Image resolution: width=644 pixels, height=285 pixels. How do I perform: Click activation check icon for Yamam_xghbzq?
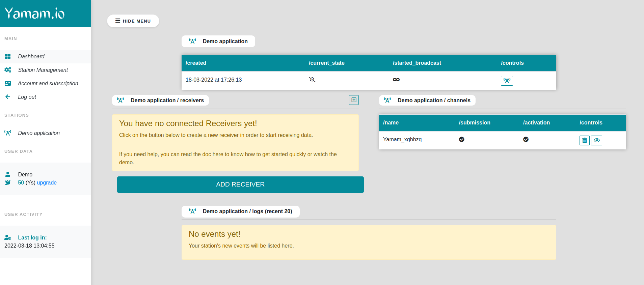526,139
